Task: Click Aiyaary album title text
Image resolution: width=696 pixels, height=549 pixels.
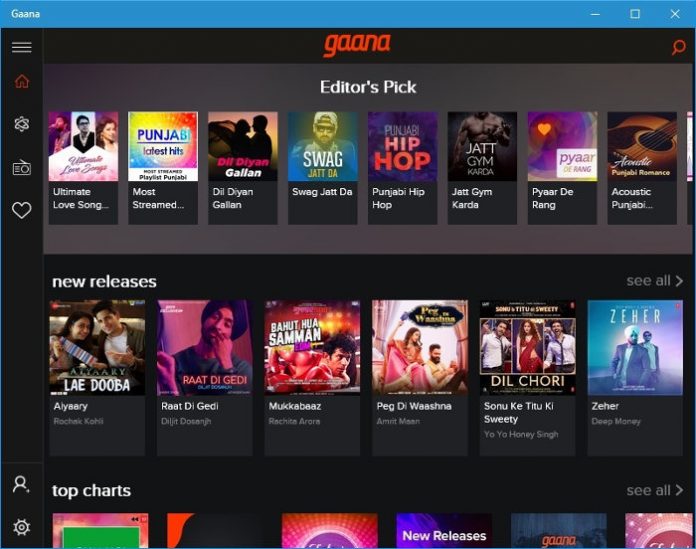Action: coord(71,407)
